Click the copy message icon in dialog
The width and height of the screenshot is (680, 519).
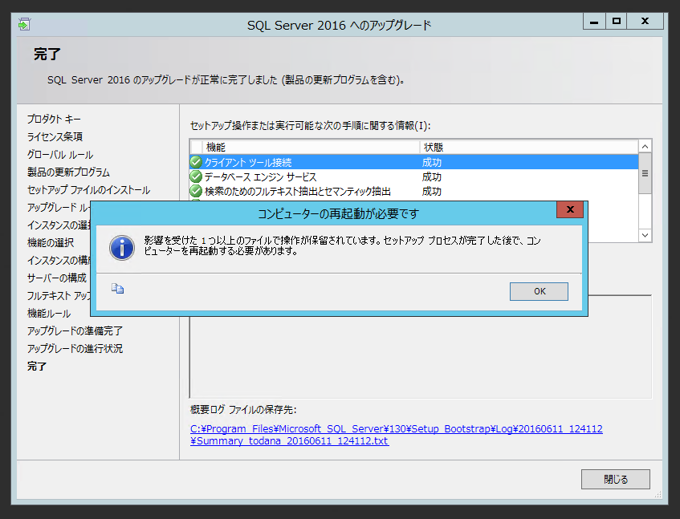coord(117,288)
